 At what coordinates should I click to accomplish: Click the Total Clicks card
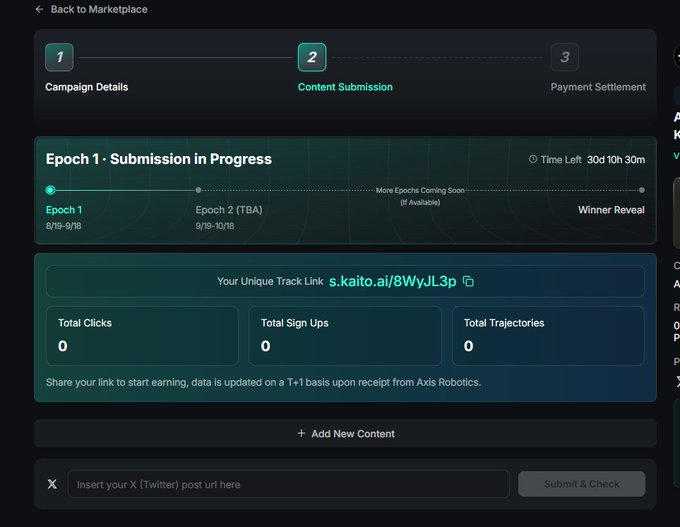[x=142, y=336]
